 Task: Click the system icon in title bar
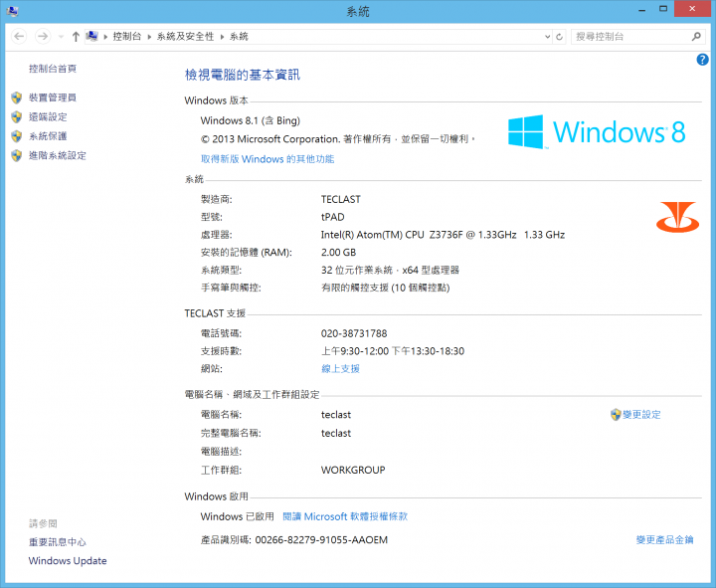(x=13, y=11)
